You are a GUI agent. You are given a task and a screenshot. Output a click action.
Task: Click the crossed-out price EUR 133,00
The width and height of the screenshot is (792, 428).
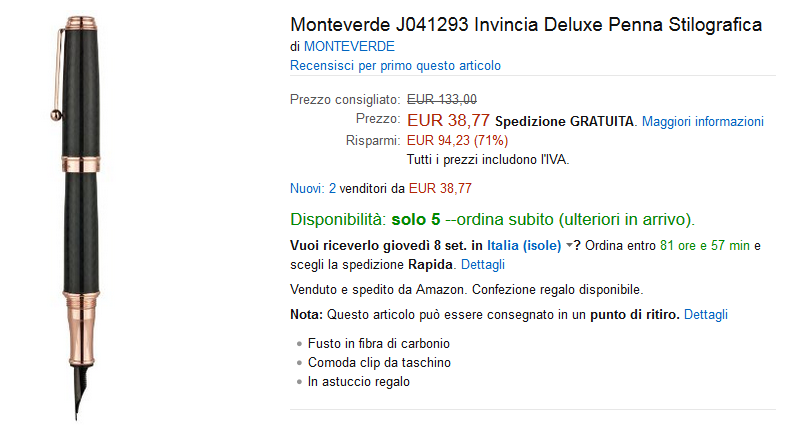tap(441, 99)
